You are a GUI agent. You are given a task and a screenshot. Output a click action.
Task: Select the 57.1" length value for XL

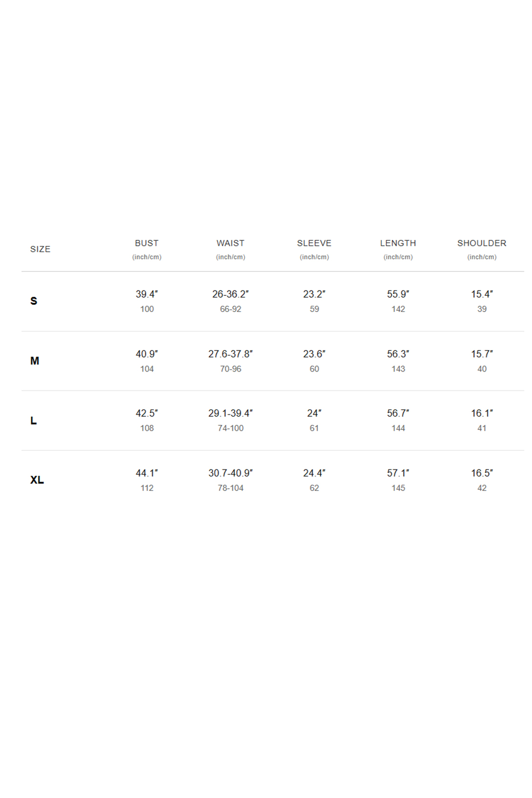coord(398,473)
